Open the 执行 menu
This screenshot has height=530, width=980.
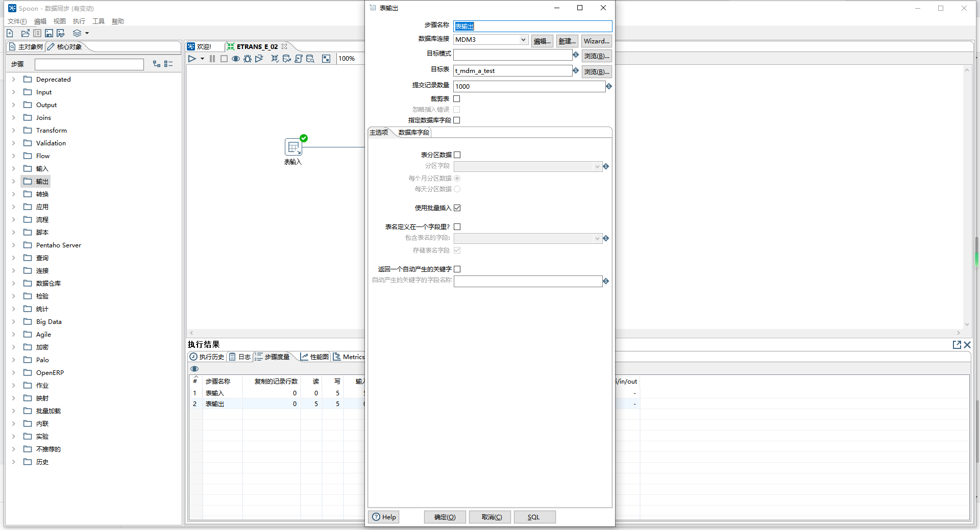coord(78,21)
